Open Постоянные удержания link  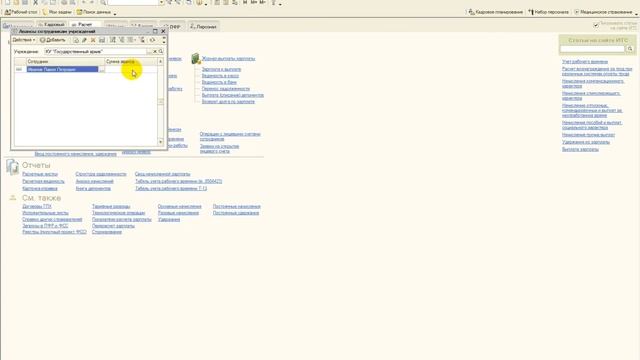tap(236, 213)
